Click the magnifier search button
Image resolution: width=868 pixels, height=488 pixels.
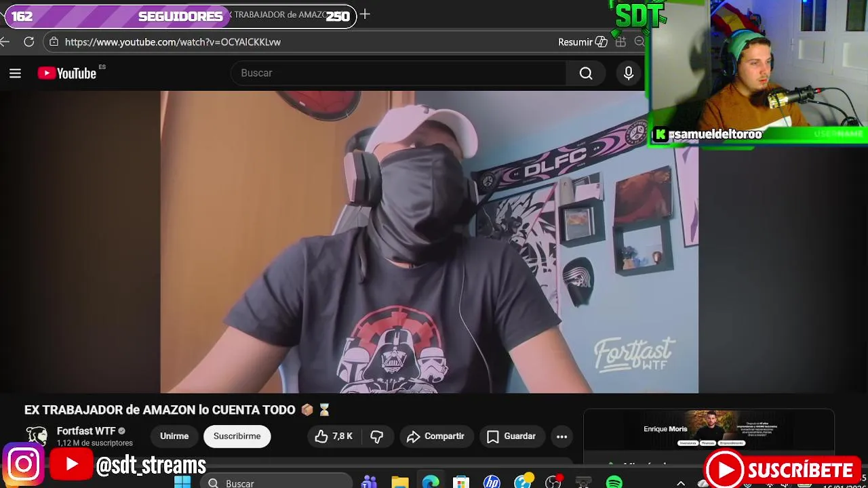(x=586, y=73)
